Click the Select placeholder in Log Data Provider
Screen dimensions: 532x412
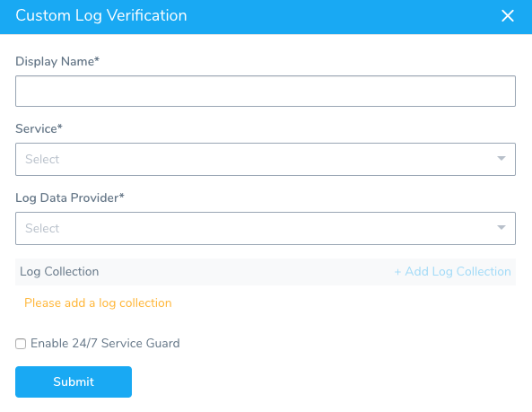(42, 228)
